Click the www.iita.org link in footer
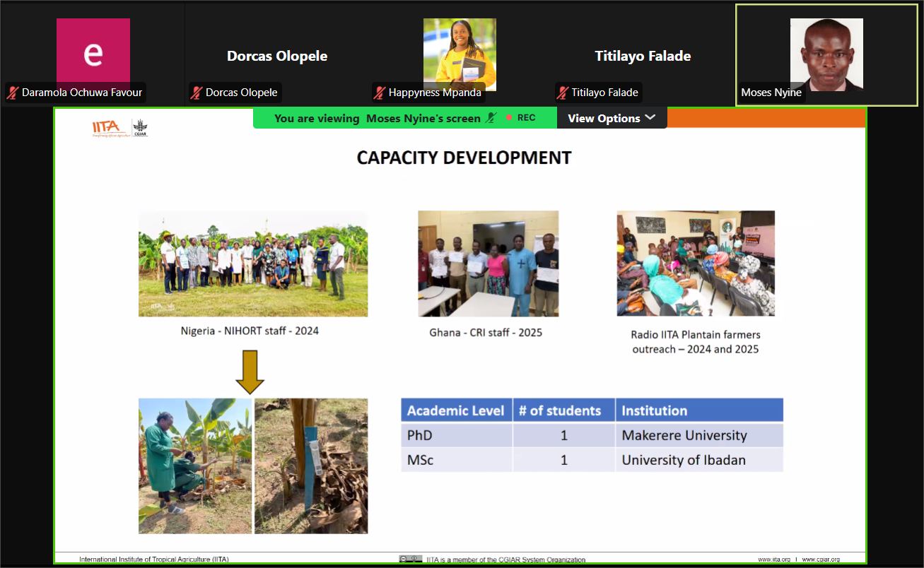Viewport: 924px width, 568px height. (x=774, y=560)
